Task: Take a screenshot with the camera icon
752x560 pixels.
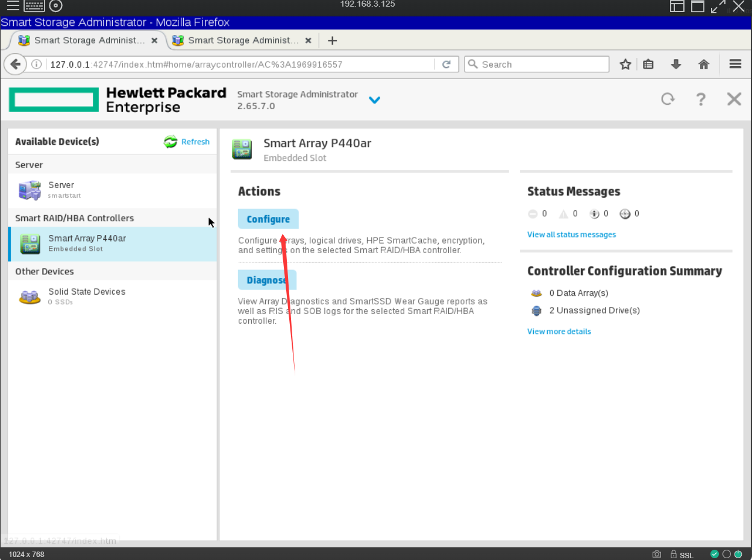Action: tap(657, 554)
